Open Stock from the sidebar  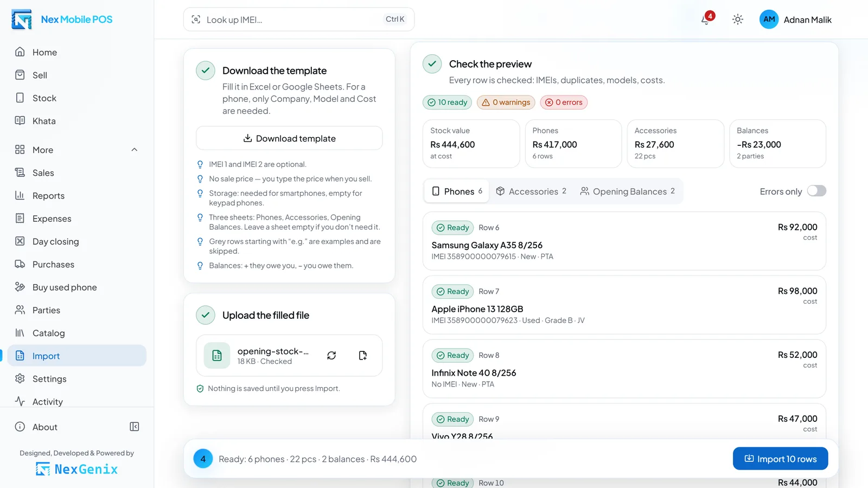pyautogui.click(x=77, y=98)
